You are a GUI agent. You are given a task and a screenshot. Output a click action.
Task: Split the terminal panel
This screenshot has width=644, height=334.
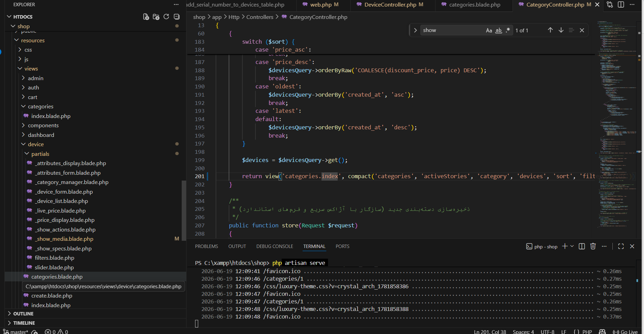point(582,246)
